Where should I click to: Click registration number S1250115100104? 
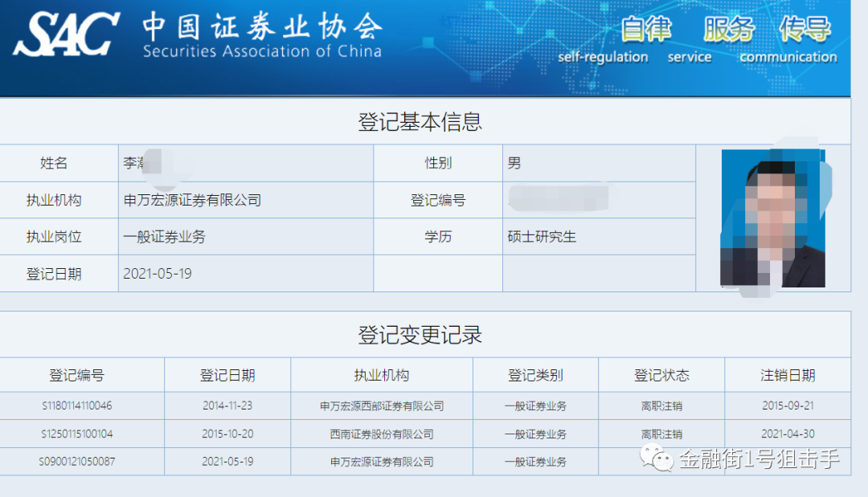77,434
